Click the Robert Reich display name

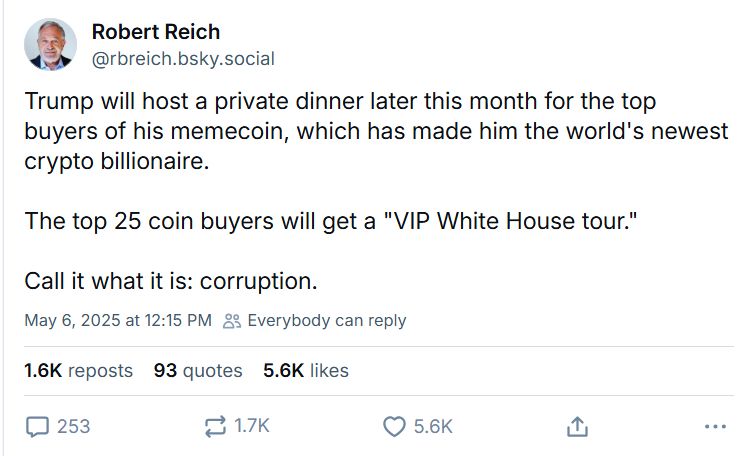[x=156, y=32]
